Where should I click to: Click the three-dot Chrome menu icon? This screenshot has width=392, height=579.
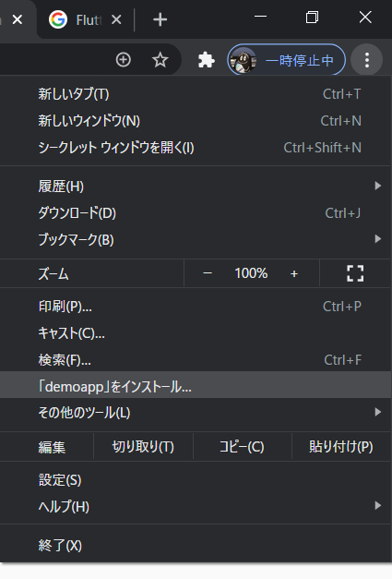[x=366, y=60]
